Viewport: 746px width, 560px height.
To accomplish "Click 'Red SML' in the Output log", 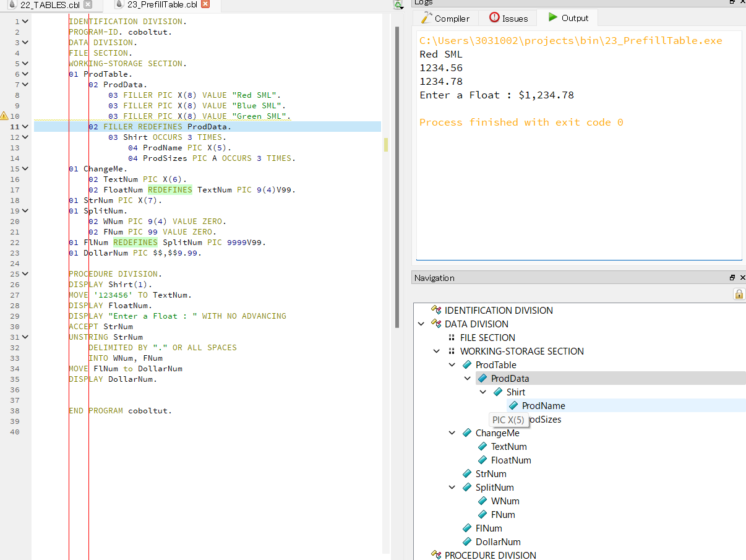I will click(x=440, y=54).
